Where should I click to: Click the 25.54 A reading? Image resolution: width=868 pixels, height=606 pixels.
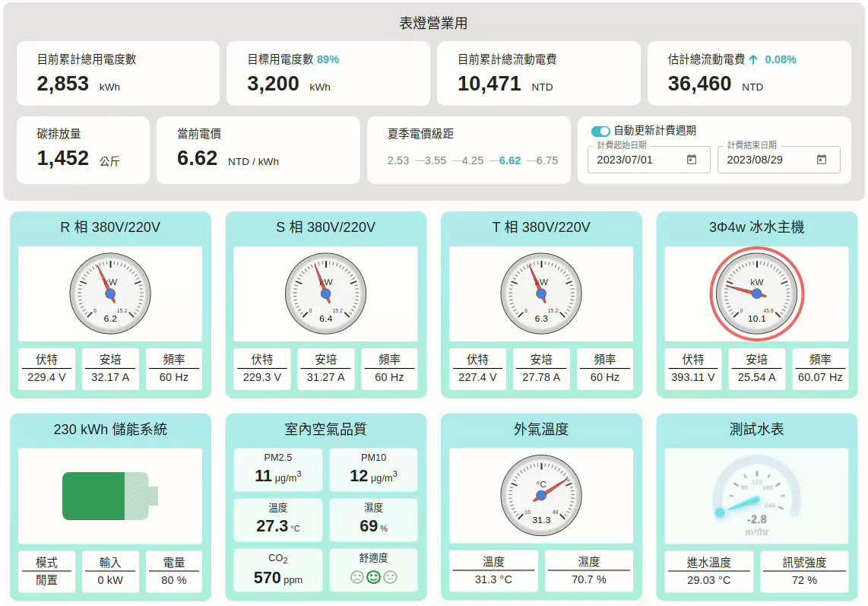[757, 377]
